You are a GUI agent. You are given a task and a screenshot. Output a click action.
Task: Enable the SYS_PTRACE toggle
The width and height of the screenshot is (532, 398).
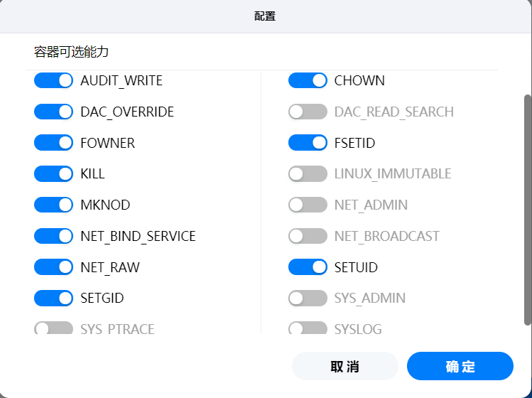(x=53, y=328)
